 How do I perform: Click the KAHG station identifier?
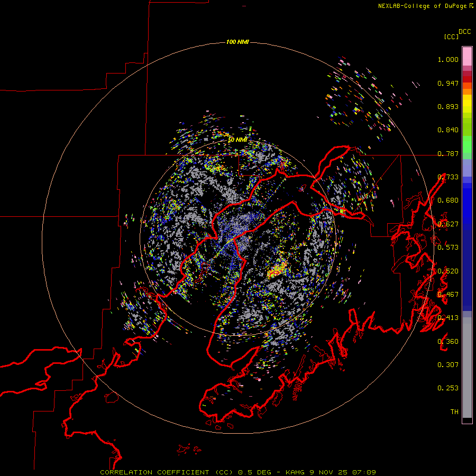(x=295, y=472)
